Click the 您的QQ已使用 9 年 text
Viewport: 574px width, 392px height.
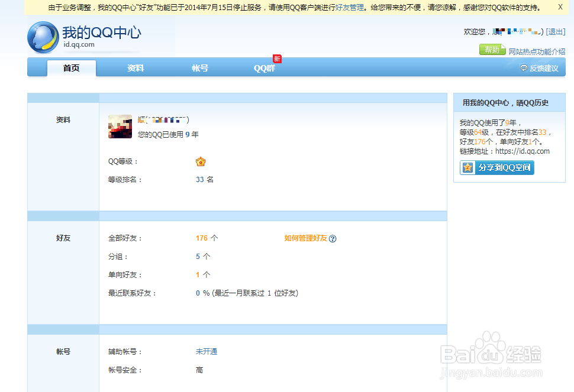168,135
